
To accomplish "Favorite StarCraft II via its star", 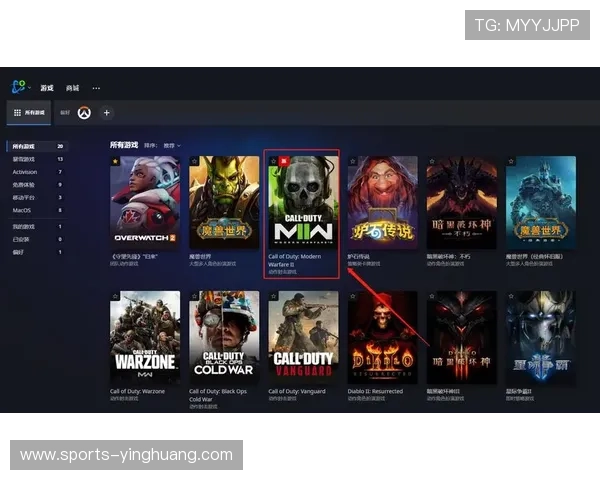I will 511,296.
